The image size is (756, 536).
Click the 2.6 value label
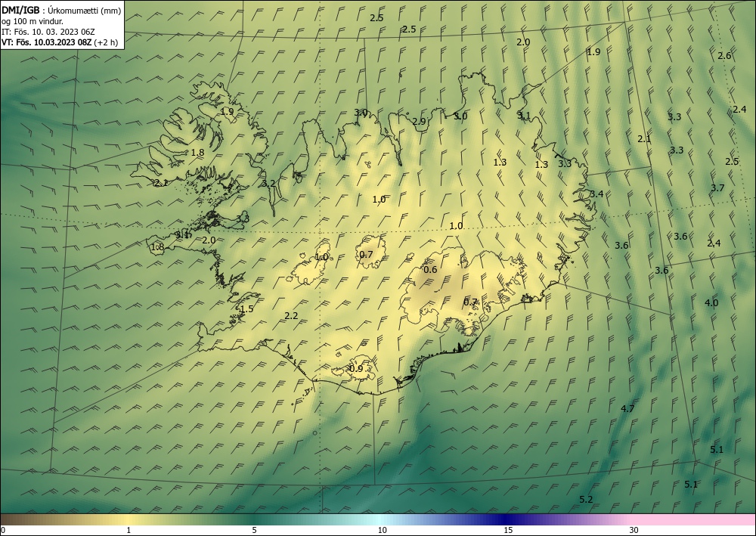[725, 55]
